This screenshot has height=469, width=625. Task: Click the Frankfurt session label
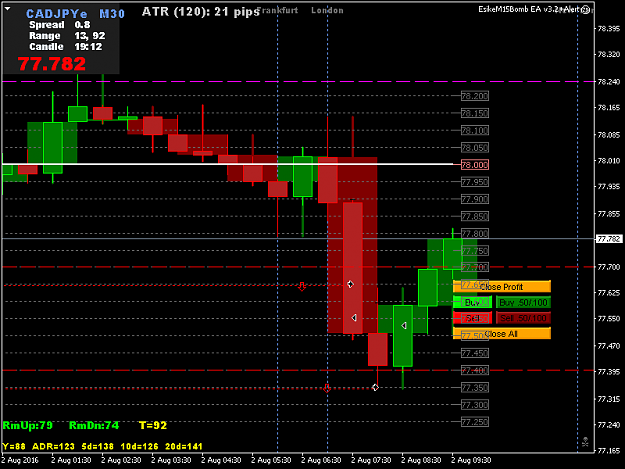point(278,10)
